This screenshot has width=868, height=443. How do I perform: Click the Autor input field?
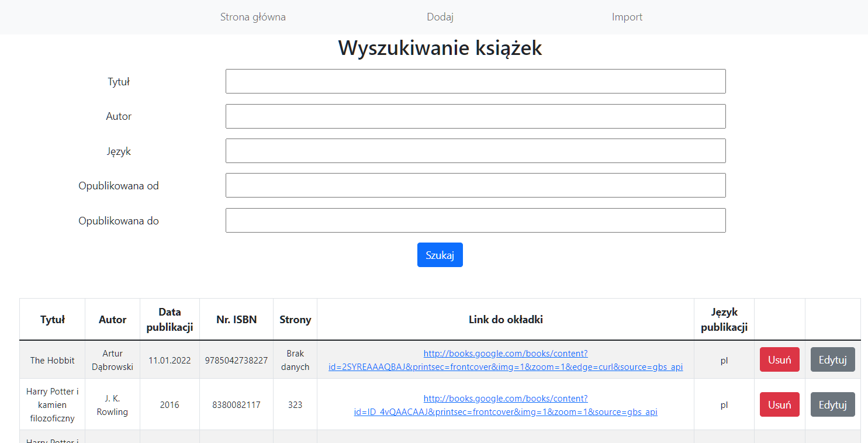pyautogui.click(x=475, y=116)
